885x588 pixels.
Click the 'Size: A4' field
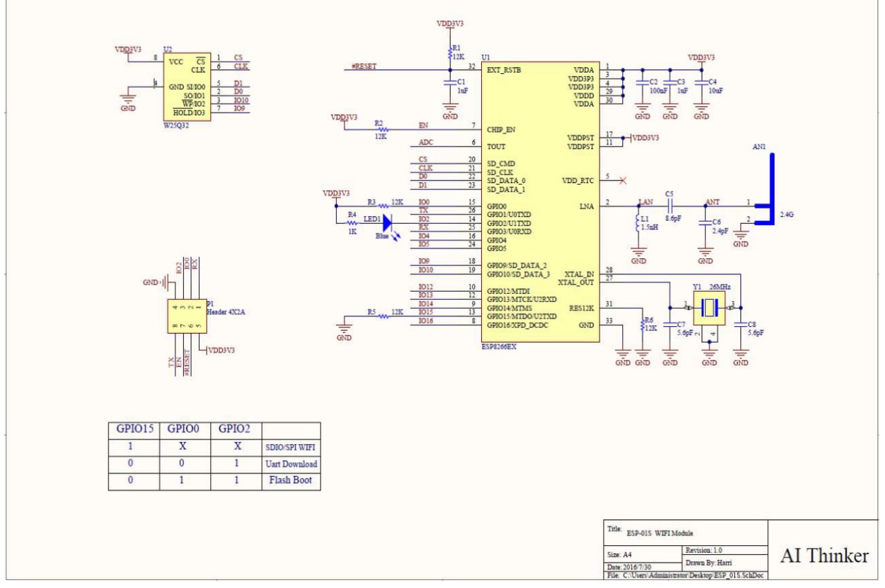[619, 554]
